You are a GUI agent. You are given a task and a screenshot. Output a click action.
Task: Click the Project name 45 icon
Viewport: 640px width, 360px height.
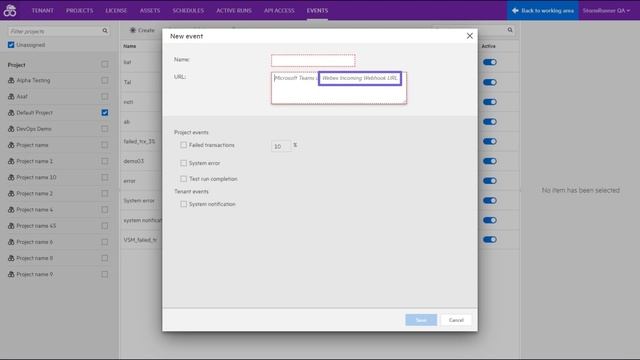[11, 226]
